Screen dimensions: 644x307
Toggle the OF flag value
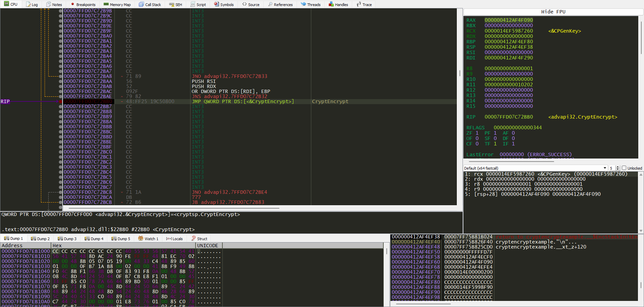click(477, 138)
